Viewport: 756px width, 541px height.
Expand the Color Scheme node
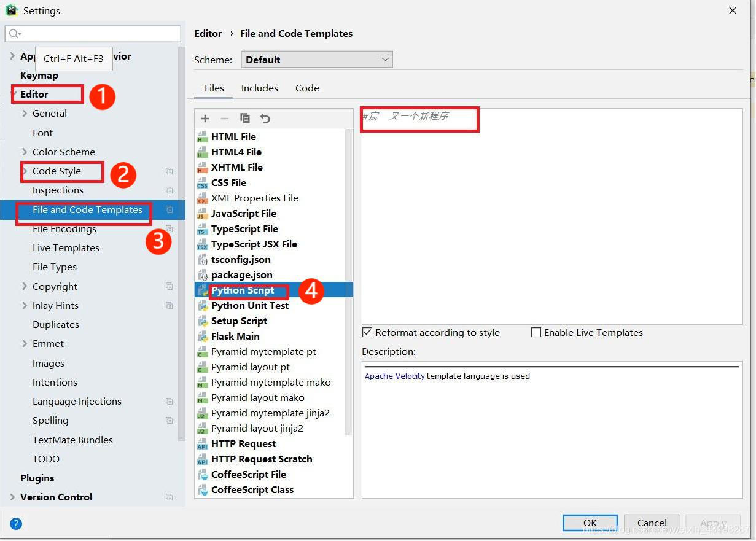[25, 152]
